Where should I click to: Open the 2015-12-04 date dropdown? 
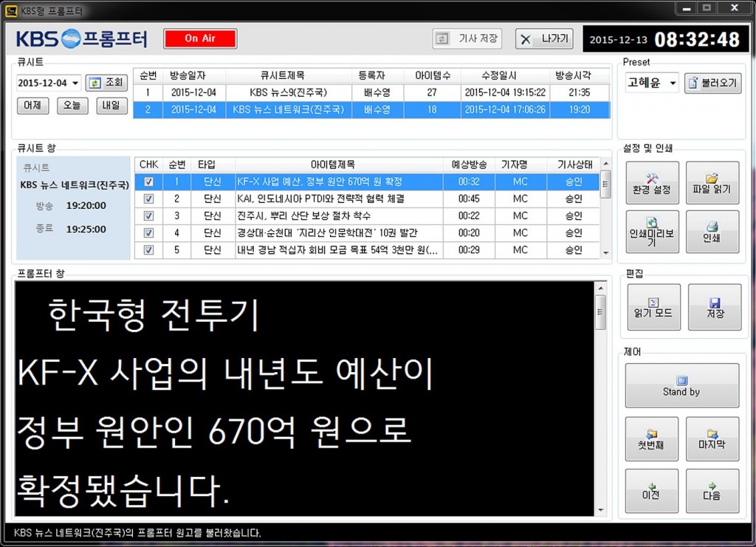tap(75, 83)
